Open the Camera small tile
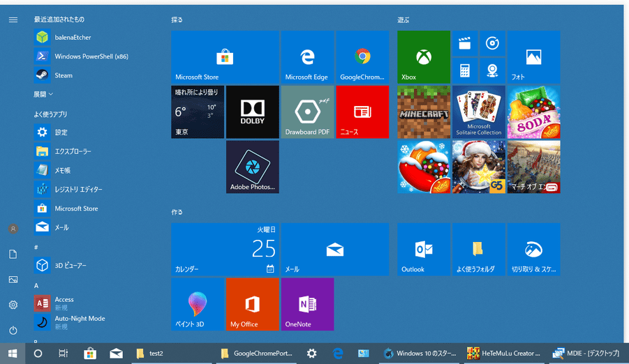 pyautogui.click(x=492, y=70)
